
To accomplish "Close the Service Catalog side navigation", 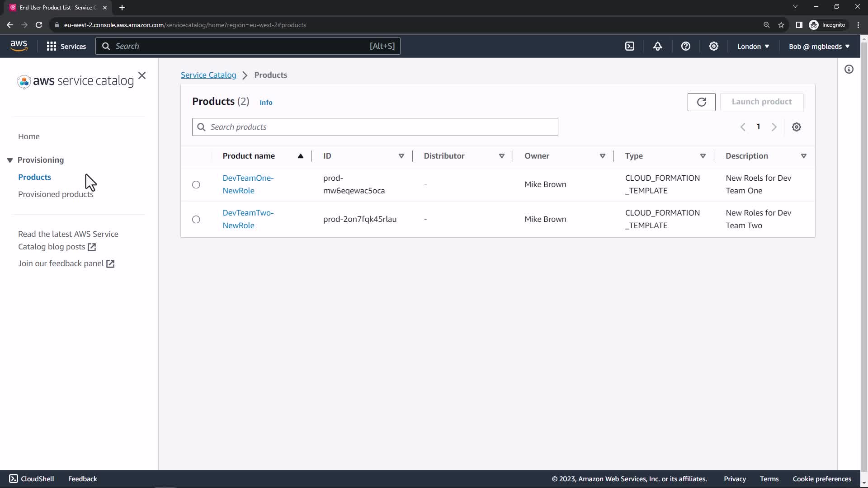I will point(142,76).
